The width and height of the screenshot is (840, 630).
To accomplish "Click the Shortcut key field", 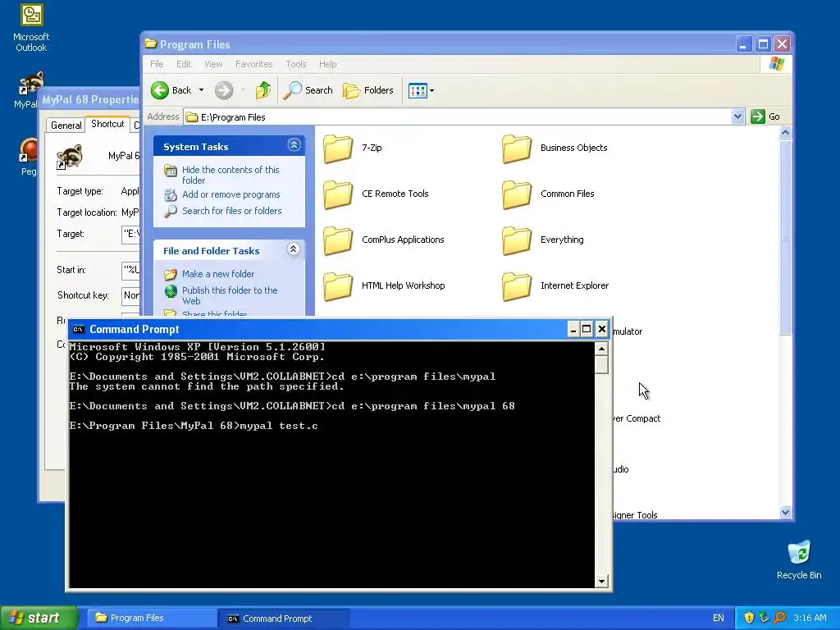I will 131,295.
